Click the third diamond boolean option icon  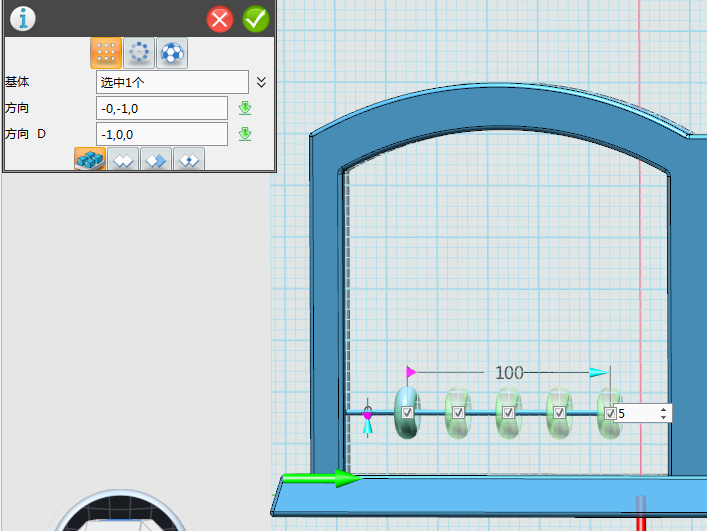tap(156, 160)
